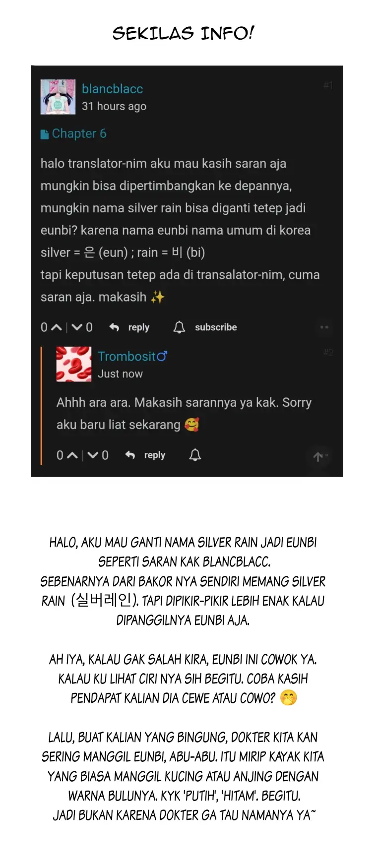Click the bell icon under Trombosit's reply
This screenshot has width=377, height=868.
click(195, 455)
